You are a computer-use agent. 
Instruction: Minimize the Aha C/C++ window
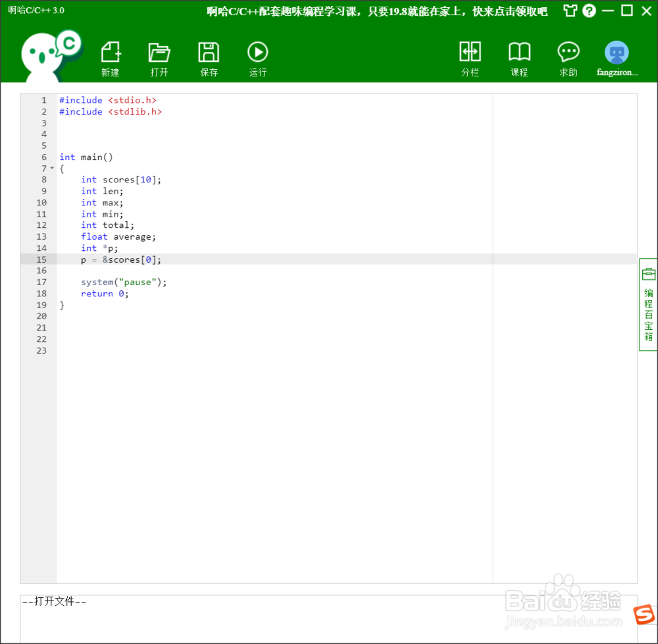(x=608, y=11)
